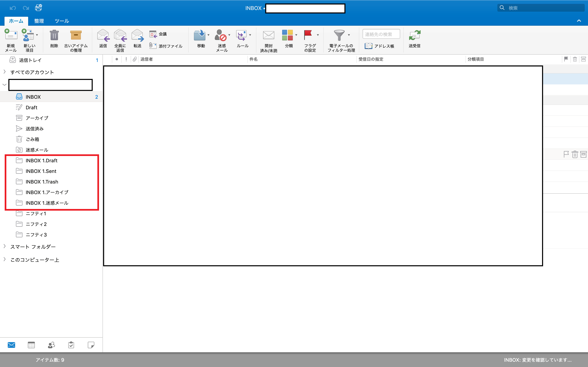Open the Categorize (分類) color squares
Viewport: 588px width, 367px height.
pyautogui.click(x=287, y=35)
